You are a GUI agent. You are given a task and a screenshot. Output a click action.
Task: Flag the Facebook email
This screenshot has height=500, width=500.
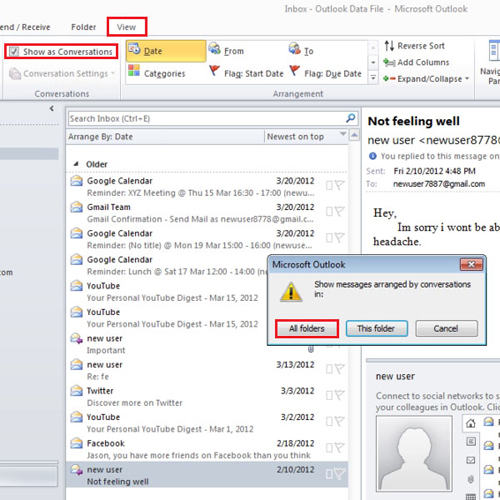(x=340, y=448)
